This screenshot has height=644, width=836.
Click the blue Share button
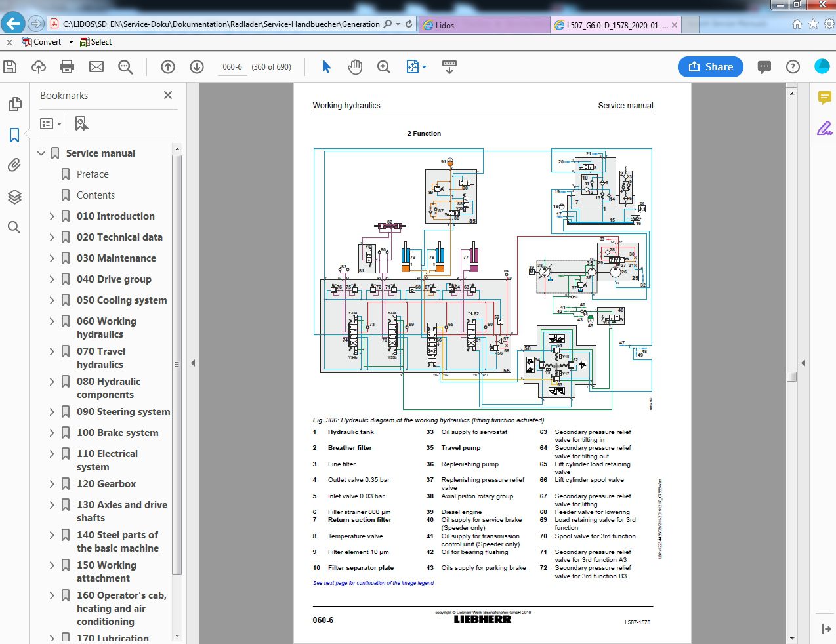(711, 67)
